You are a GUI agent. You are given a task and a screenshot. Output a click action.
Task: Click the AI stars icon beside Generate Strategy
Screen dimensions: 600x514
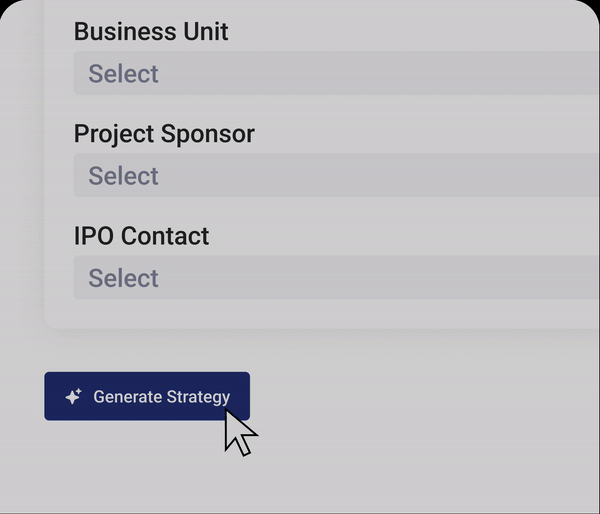[73, 397]
